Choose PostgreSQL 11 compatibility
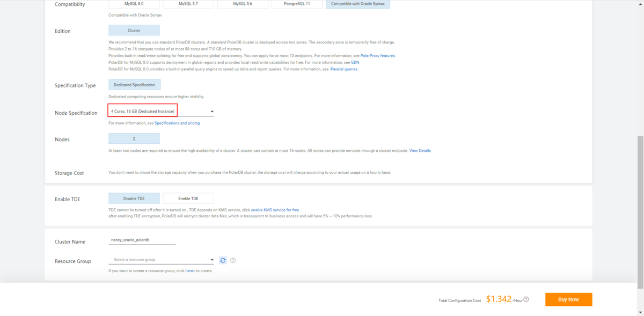The height and width of the screenshot is (316, 644). coord(297,4)
